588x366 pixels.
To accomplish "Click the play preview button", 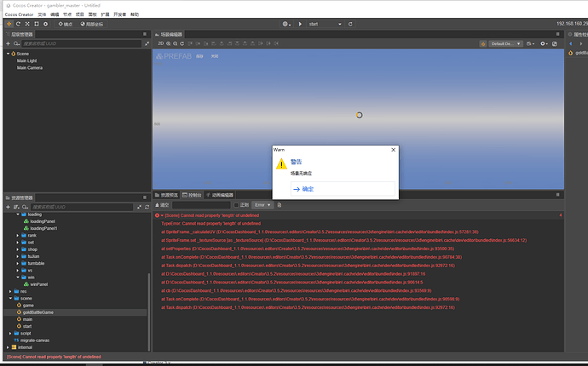I will (x=300, y=24).
